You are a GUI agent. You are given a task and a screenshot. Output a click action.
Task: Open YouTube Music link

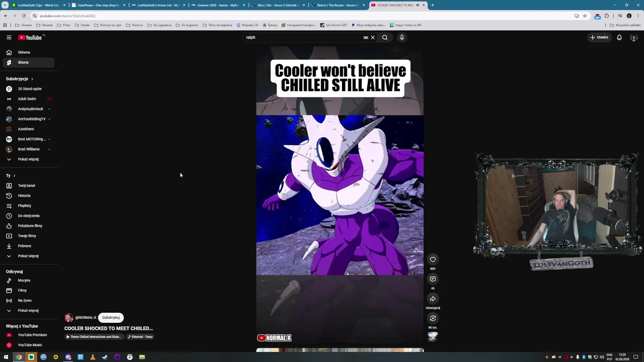coord(28,345)
